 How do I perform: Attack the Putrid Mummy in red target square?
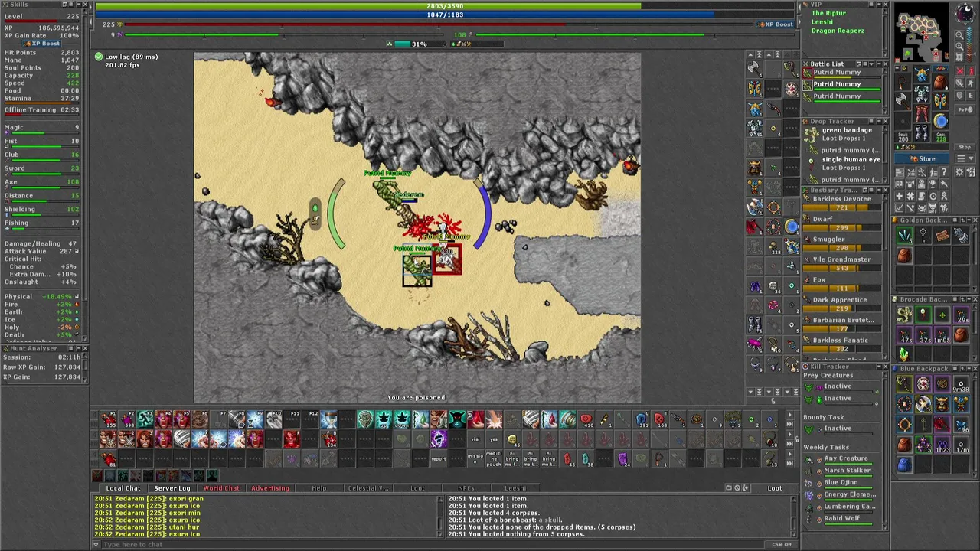446,260
